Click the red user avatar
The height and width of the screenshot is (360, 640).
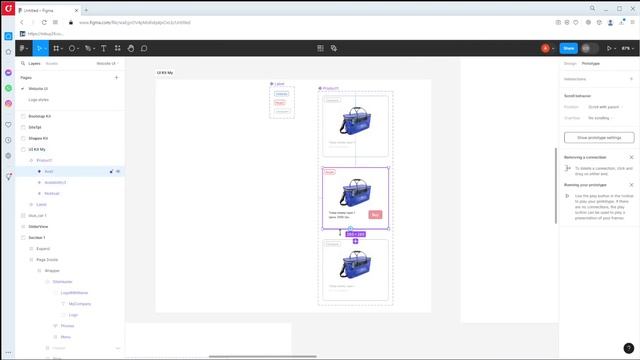(545, 48)
